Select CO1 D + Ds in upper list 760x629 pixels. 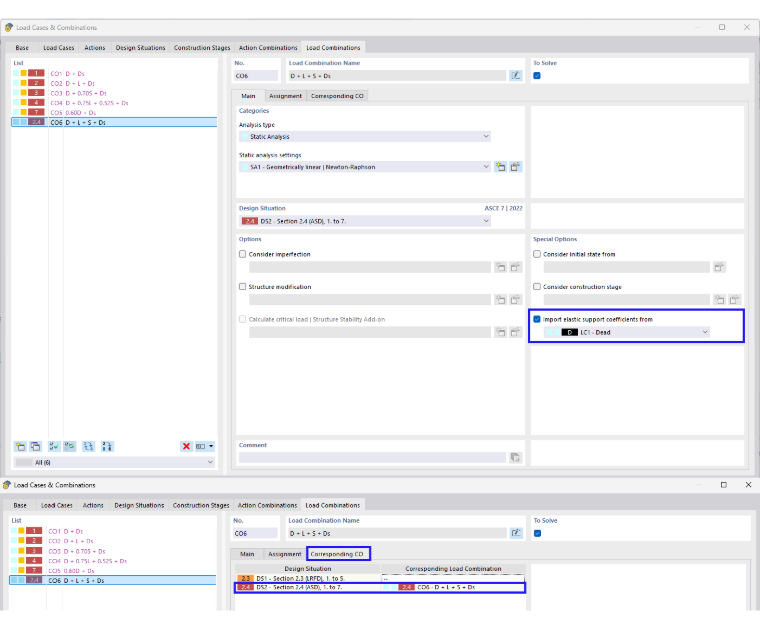click(x=114, y=74)
